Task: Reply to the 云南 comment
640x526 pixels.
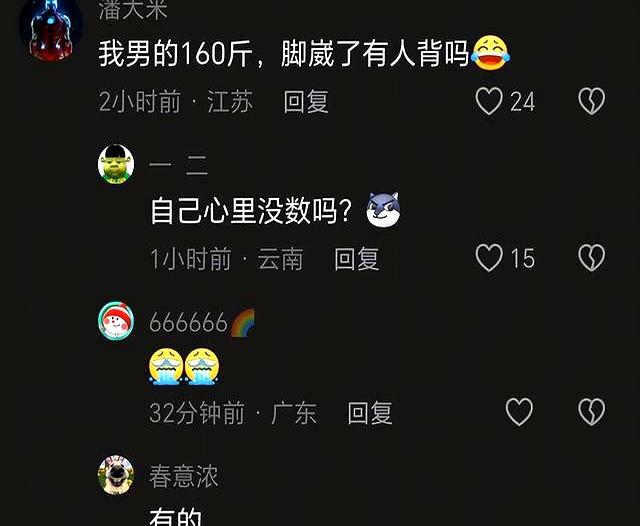Action: [x=356, y=259]
